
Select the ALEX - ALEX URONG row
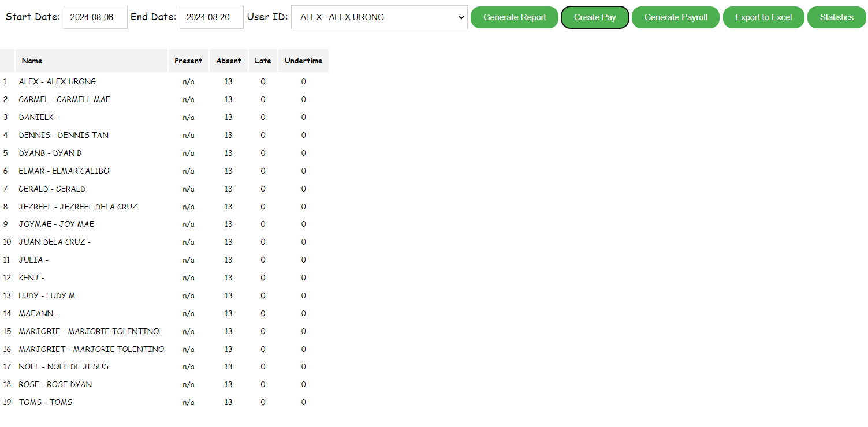tap(58, 81)
